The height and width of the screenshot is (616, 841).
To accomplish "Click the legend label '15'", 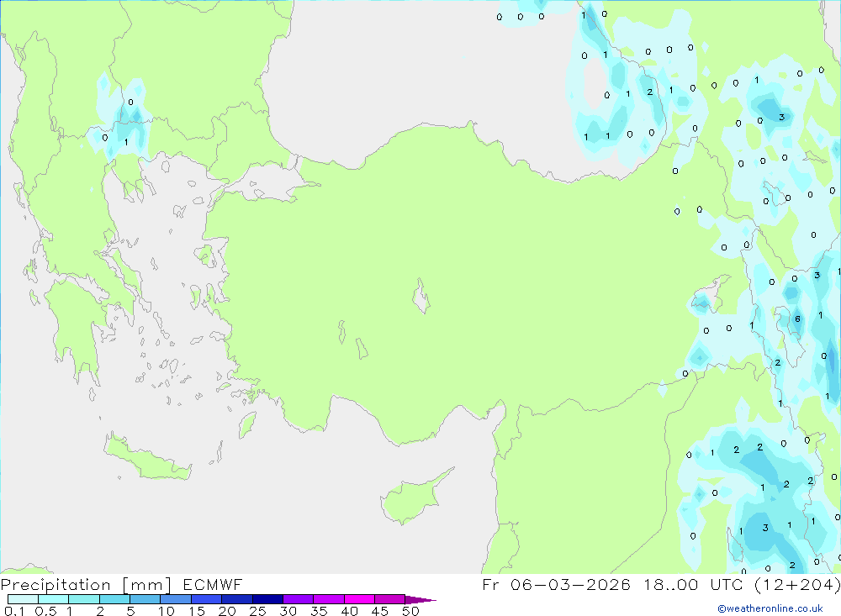I will [x=196, y=611].
